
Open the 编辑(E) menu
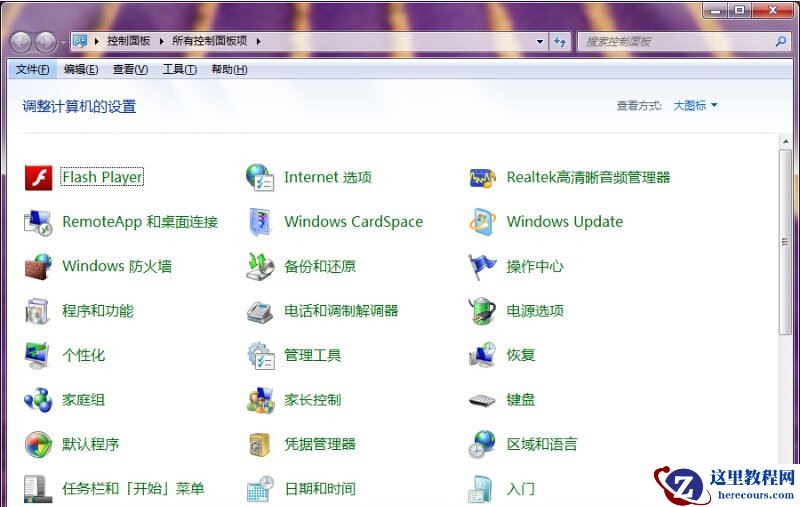[81, 69]
